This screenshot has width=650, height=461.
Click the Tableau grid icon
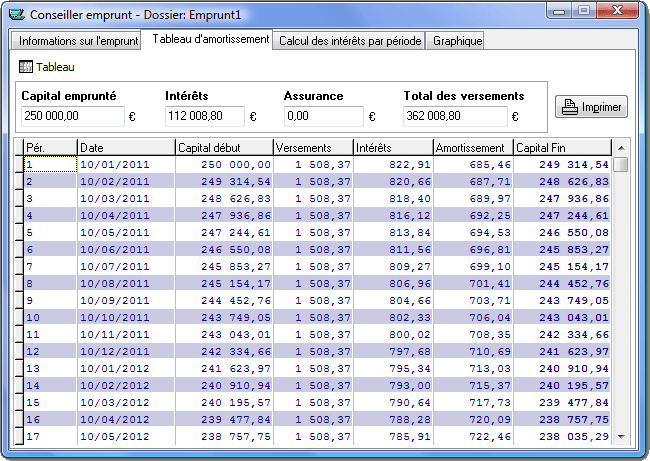click(26, 68)
